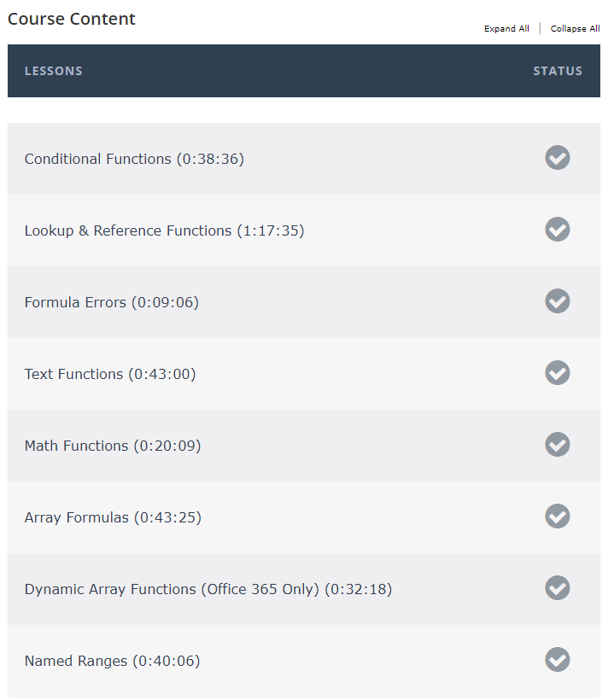Image resolution: width=608 pixels, height=700 pixels.
Task: Click the STATUS column header
Action: pos(558,71)
